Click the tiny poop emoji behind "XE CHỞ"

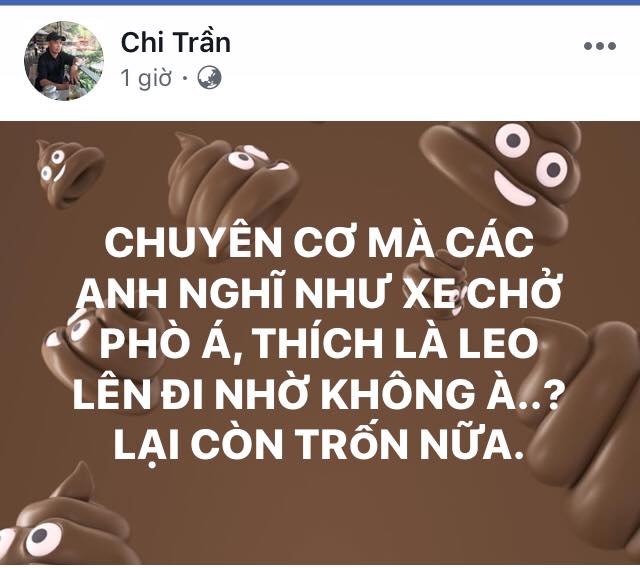click(x=439, y=282)
